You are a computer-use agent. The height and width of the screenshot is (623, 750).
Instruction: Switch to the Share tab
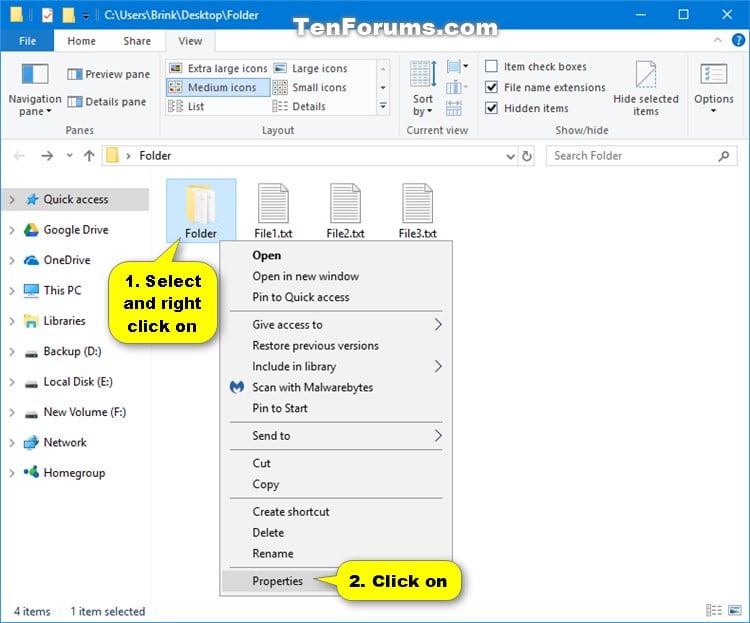[137, 41]
